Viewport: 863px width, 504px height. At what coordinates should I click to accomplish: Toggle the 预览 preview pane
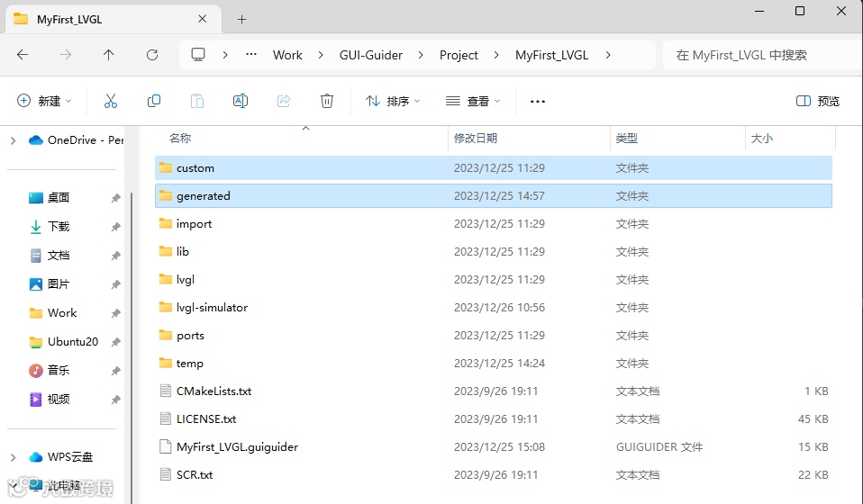[818, 101]
